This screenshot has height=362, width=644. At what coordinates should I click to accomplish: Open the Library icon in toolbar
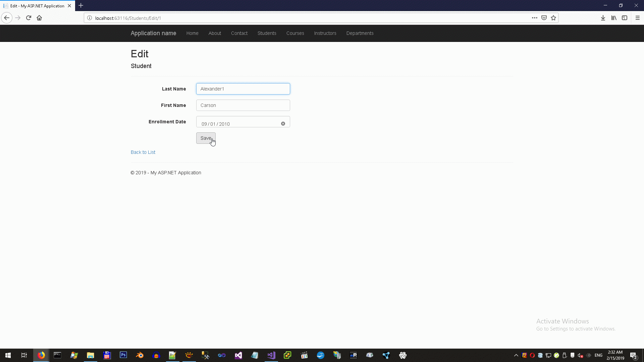[x=614, y=18]
